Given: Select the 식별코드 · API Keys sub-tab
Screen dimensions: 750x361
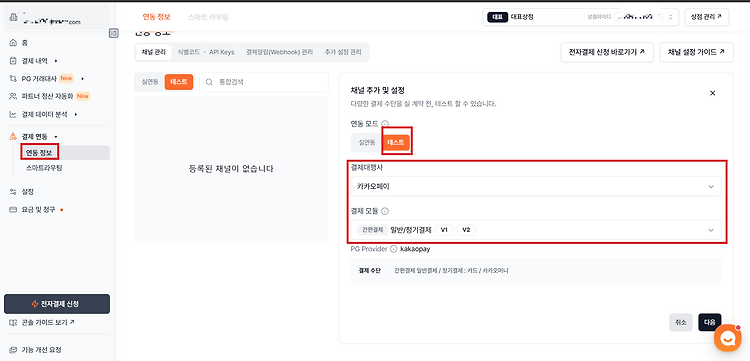Looking at the screenshot, I should point(206,52).
